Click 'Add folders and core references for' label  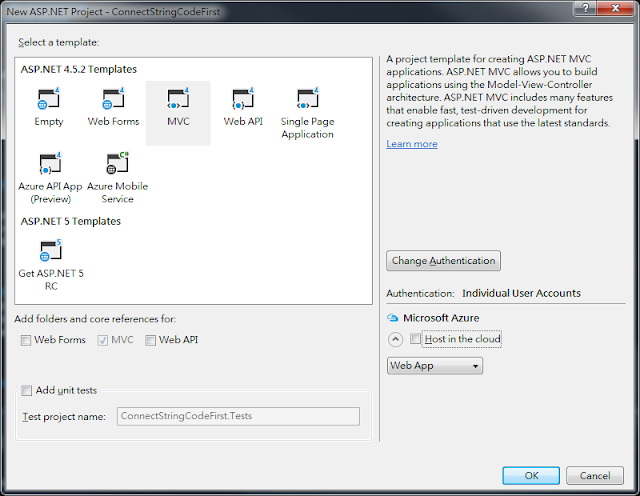coord(95,319)
